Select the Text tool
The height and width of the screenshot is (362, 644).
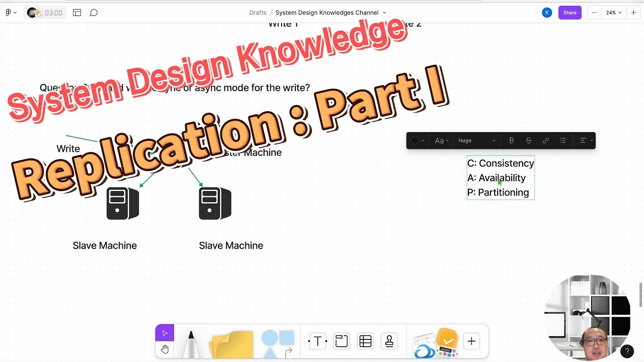pos(317,341)
